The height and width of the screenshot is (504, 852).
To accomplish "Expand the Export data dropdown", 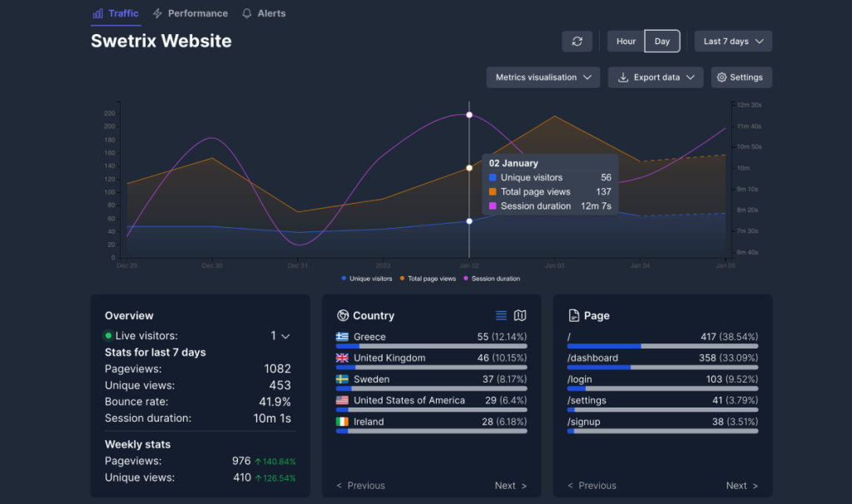I will point(656,77).
